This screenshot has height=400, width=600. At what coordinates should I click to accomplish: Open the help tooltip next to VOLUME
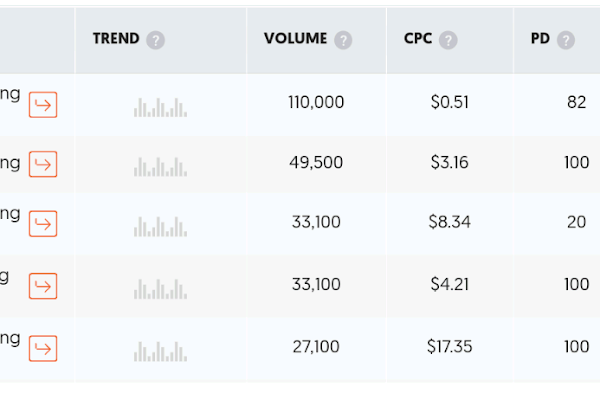(343, 40)
